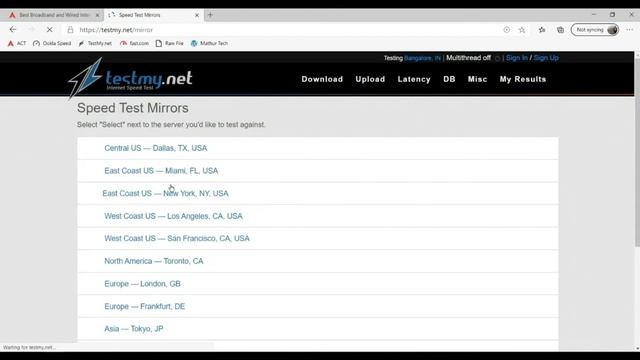Toggle the Multithread off setting

point(468,58)
